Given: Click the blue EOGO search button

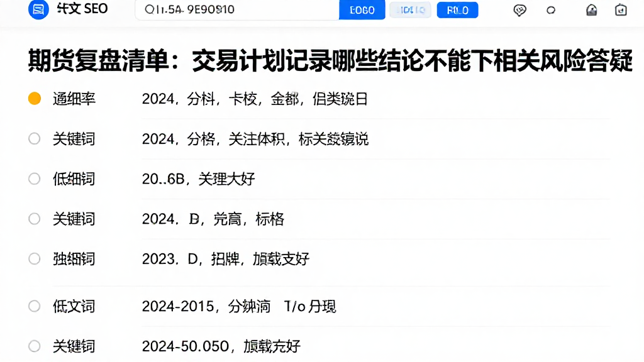Looking at the screenshot, I should 362,10.
